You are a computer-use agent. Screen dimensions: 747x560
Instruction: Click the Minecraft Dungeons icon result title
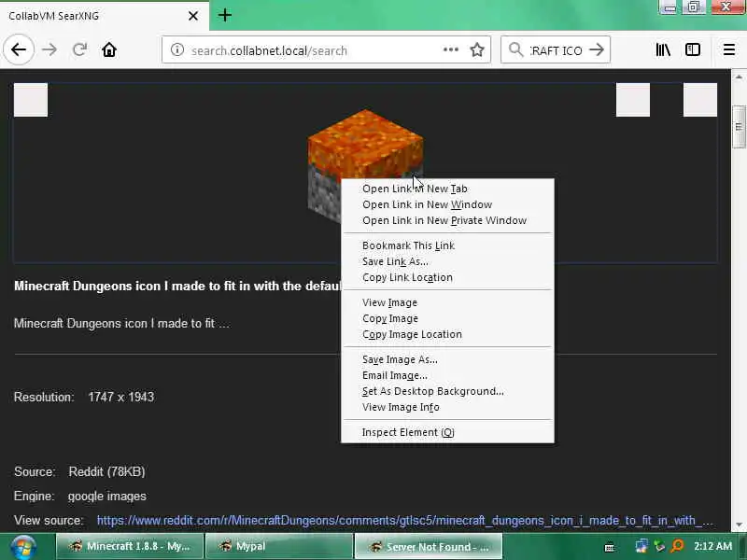click(x=177, y=286)
